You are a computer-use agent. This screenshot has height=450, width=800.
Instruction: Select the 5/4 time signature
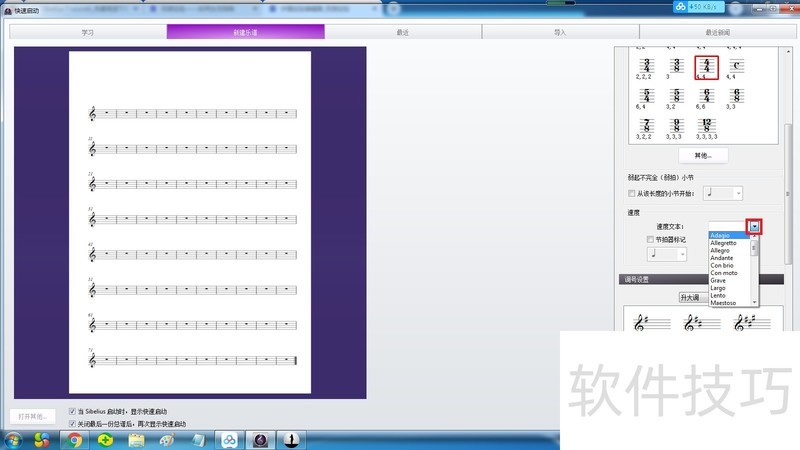point(648,96)
